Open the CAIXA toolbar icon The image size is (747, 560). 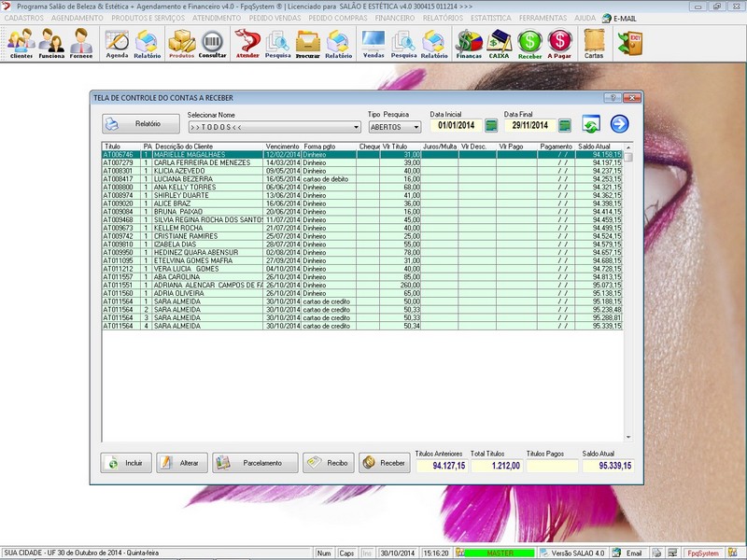point(499,43)
